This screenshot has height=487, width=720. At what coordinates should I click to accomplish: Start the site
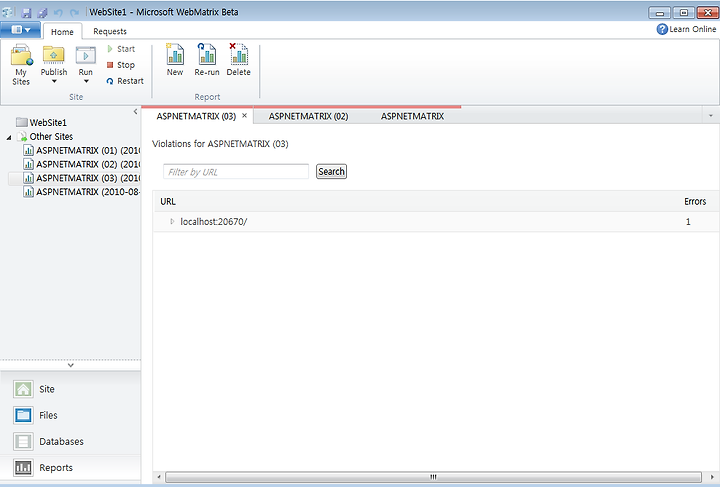pos(121,49)
